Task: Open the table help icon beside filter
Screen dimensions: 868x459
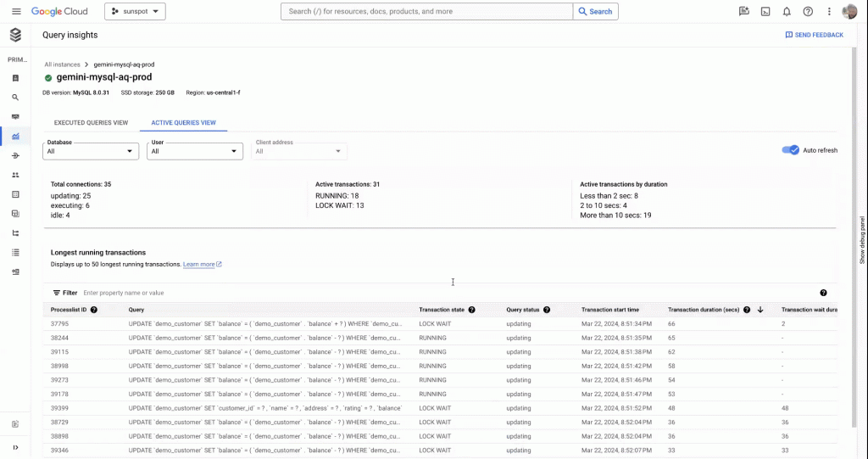Action: (823, 293)
